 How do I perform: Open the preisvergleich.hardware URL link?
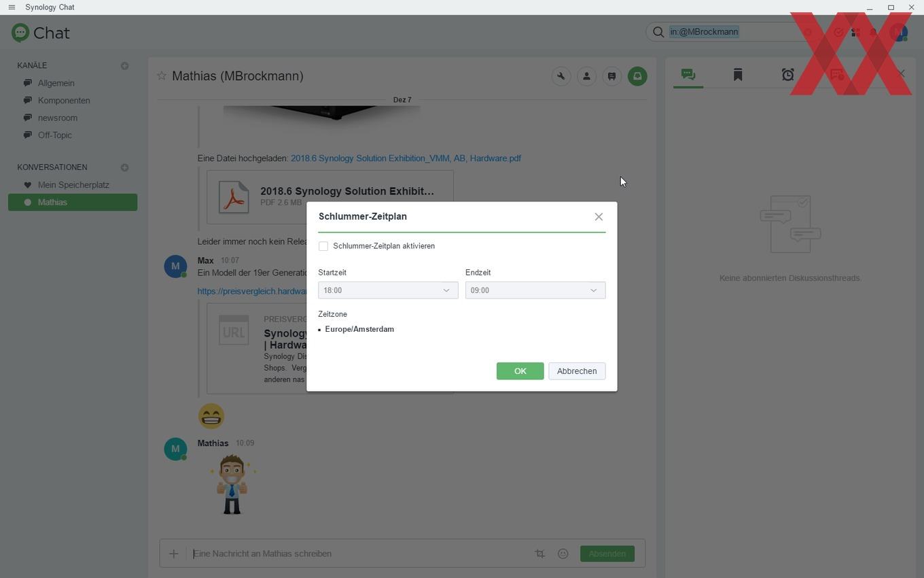pos(251,291)
